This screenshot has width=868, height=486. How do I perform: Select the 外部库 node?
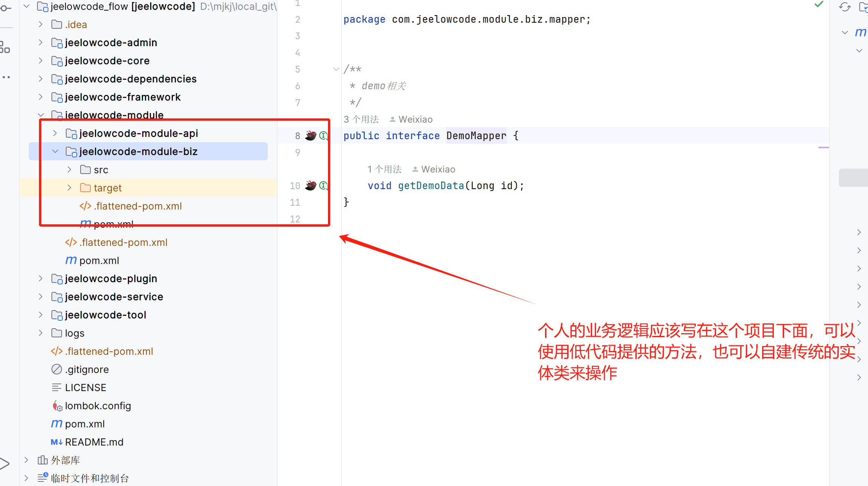[x=65, y=460]
